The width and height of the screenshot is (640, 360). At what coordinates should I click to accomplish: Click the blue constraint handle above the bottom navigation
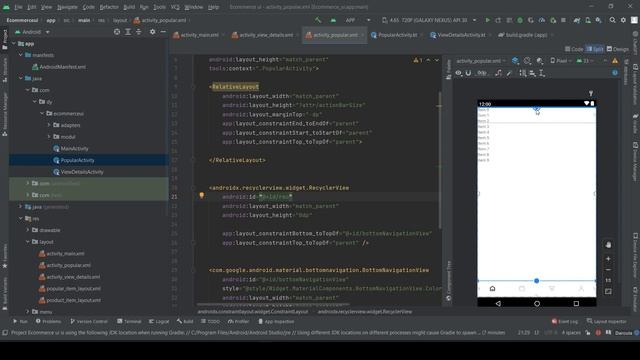(536, 281)
